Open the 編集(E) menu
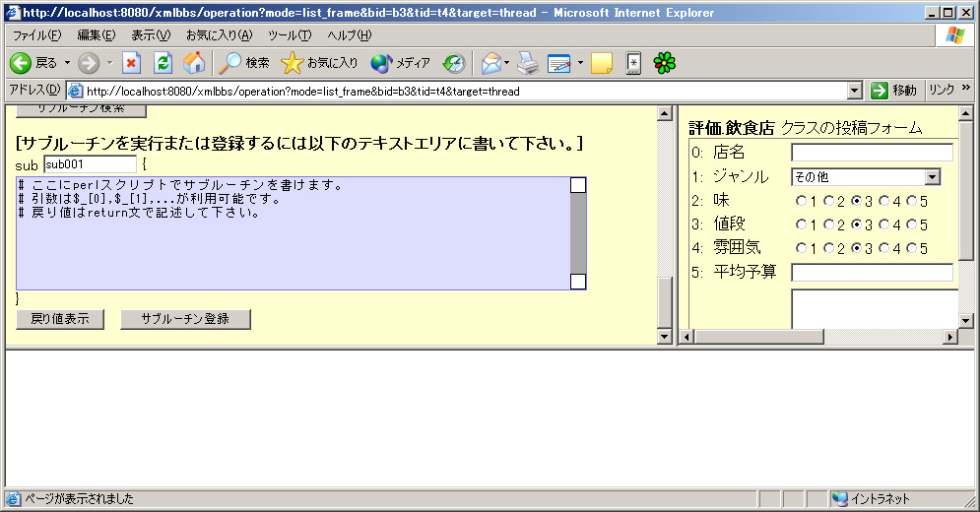 click(x=97, y=35)
